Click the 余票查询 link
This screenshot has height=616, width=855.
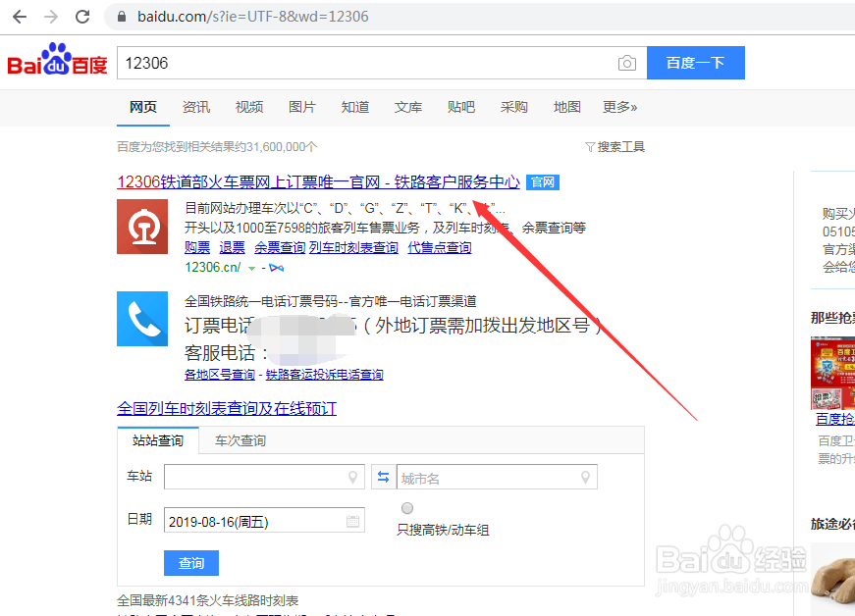click(280, 248)
